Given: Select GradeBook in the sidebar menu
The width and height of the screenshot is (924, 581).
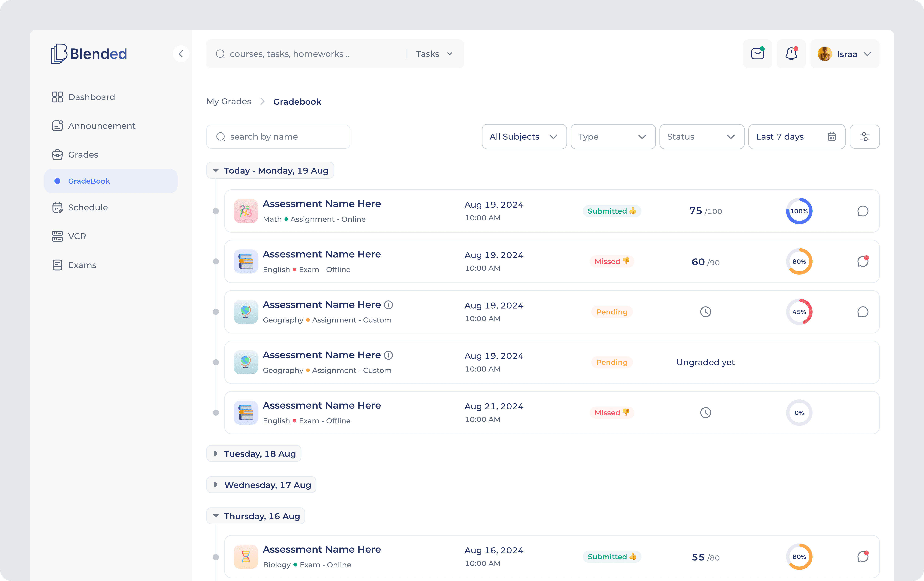Looking at the screenshot, I should [89, 181].
